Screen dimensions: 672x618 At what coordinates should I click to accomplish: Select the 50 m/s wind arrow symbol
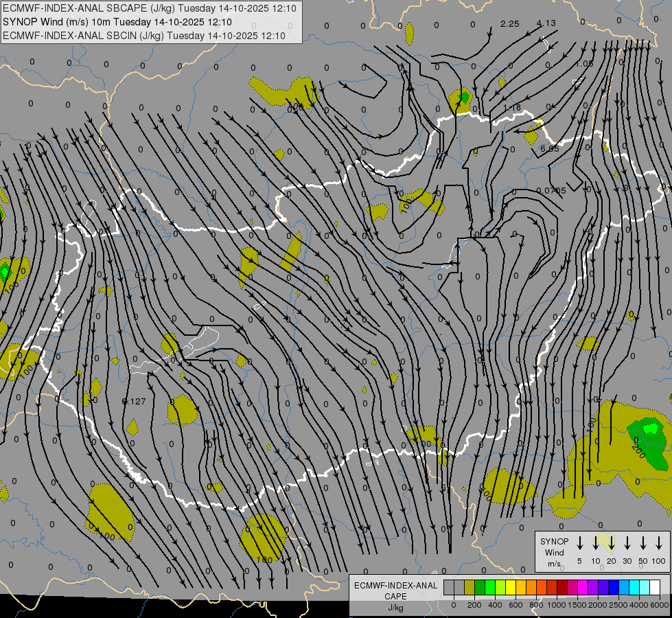643,543
